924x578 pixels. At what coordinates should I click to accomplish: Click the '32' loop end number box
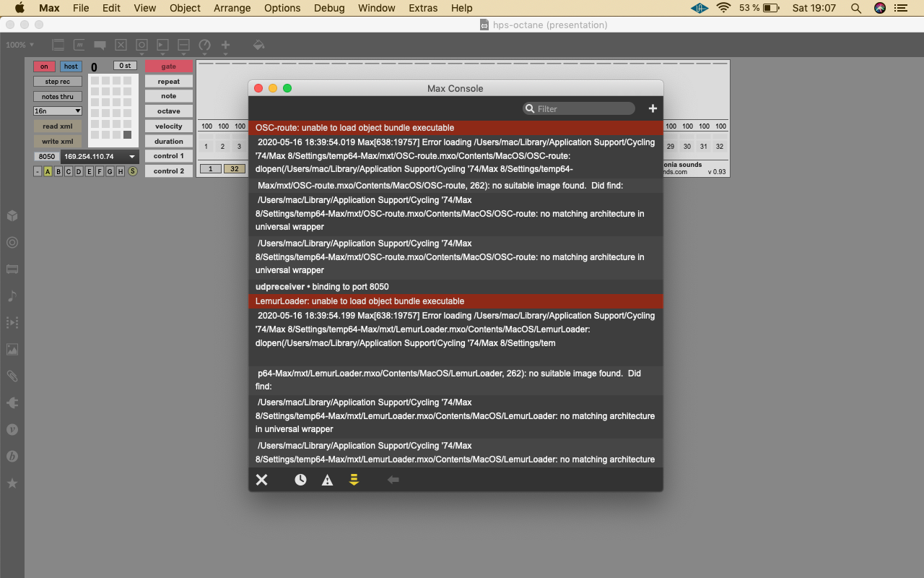235,168
